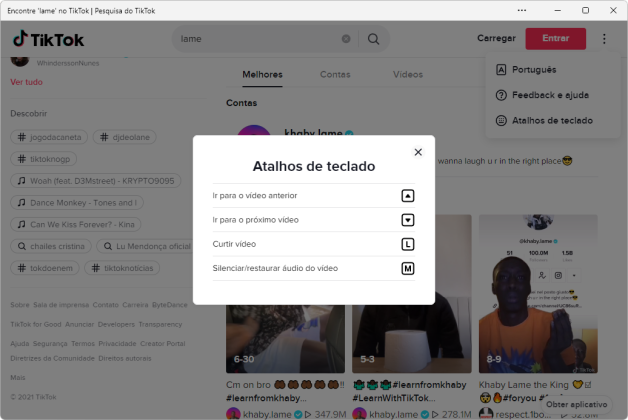Click the Developers footer link
628x420 pixels.
click(x=116, y=324)
